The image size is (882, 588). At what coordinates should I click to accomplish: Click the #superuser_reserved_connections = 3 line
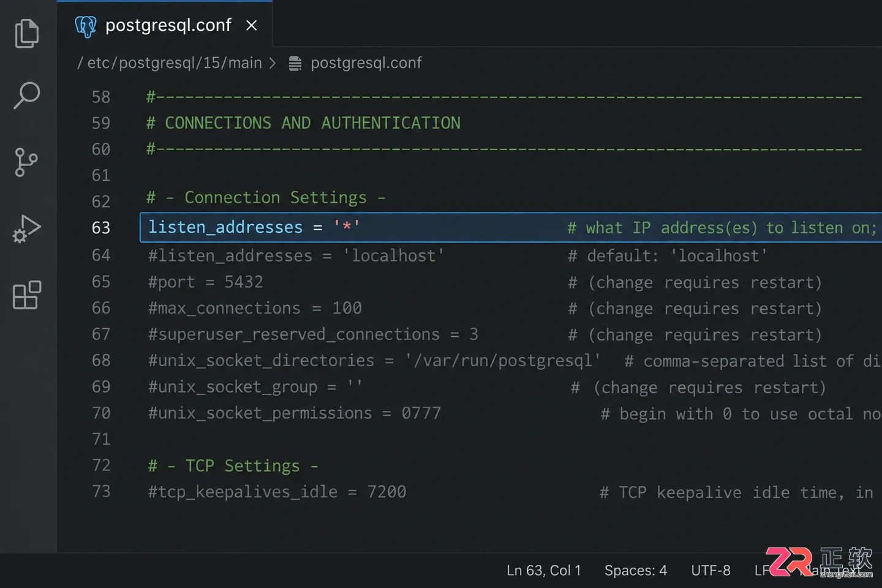[313, 334]
